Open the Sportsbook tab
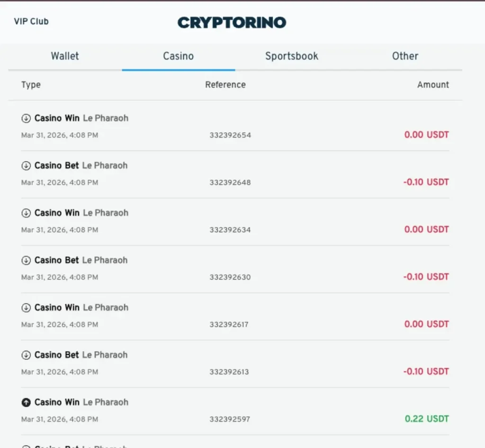This screenshot has height=448, width=485. point(291,56)
